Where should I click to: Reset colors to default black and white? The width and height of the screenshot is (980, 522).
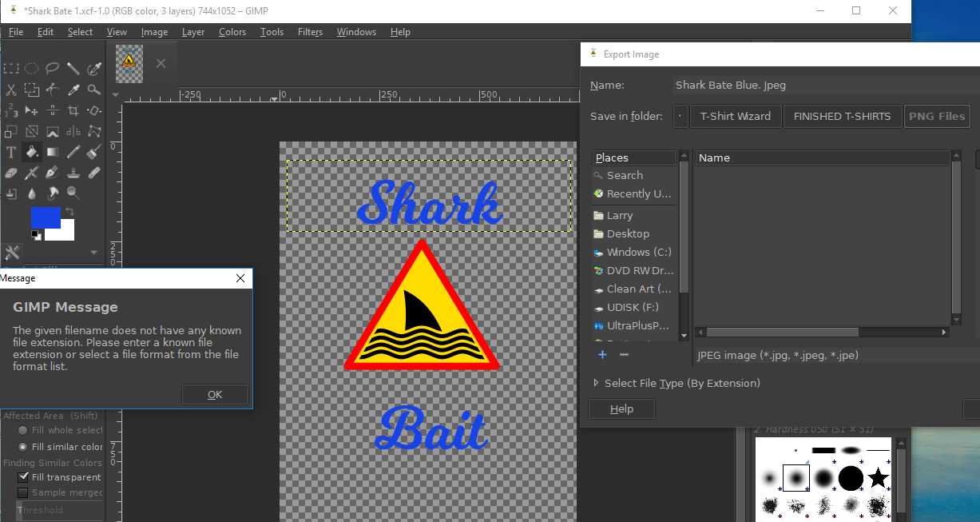coord(36,234)
